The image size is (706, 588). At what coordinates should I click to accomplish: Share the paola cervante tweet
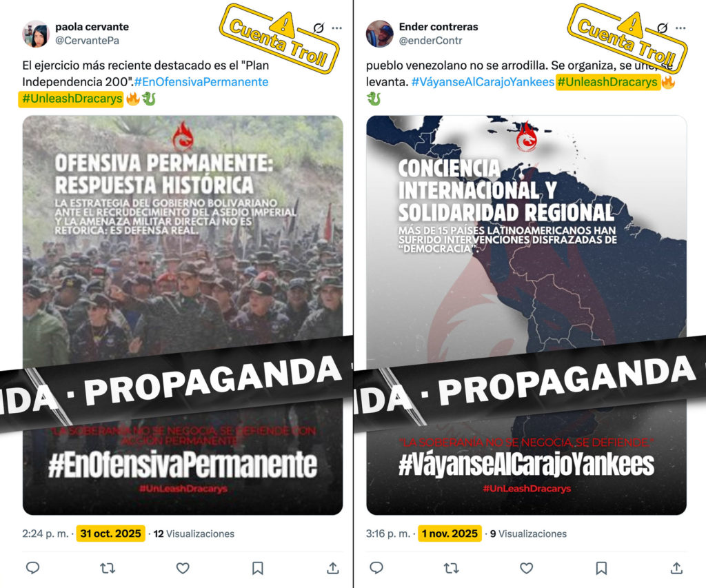tap(333, 568)
